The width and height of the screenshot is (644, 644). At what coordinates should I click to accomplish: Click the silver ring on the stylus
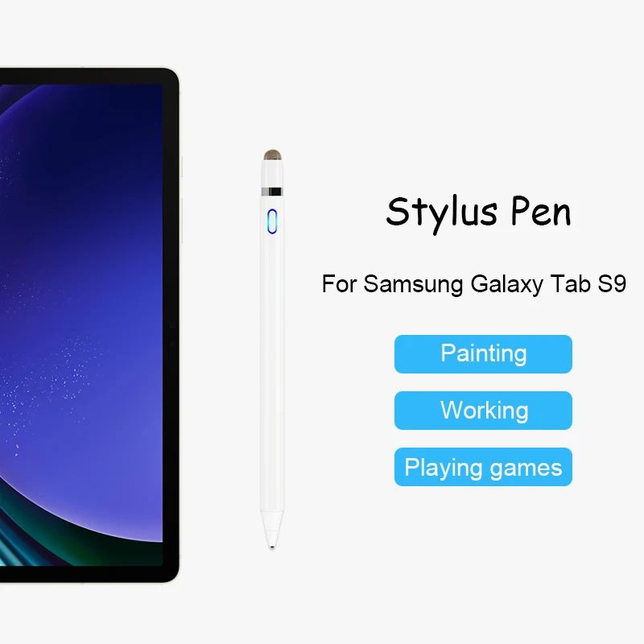272,192
